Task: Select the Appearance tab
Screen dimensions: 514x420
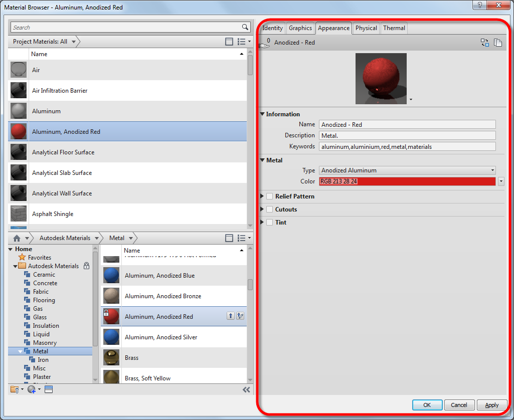Action: point(333,28)
